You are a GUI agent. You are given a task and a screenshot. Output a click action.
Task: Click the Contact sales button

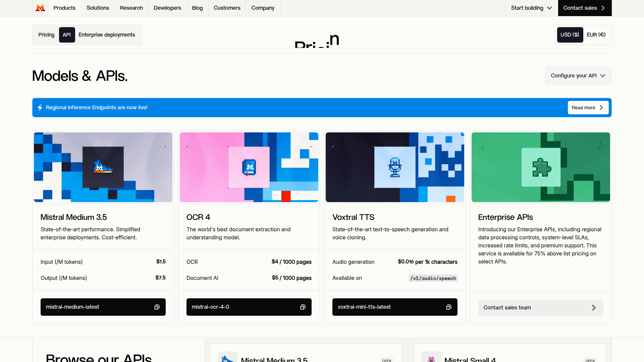tap(585, 8)
